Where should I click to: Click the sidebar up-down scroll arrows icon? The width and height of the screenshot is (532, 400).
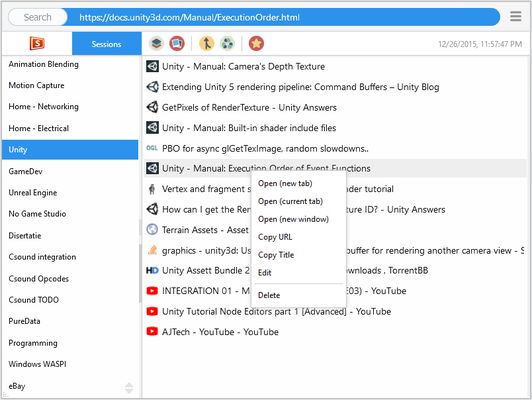[x=129, y=387]
